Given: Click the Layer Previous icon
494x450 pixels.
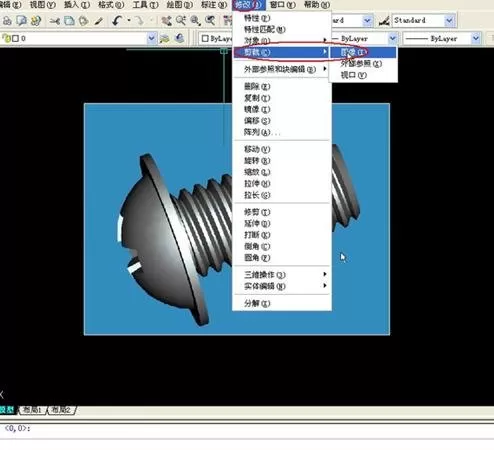Looking at the screenshot, I should pos(180,38).
